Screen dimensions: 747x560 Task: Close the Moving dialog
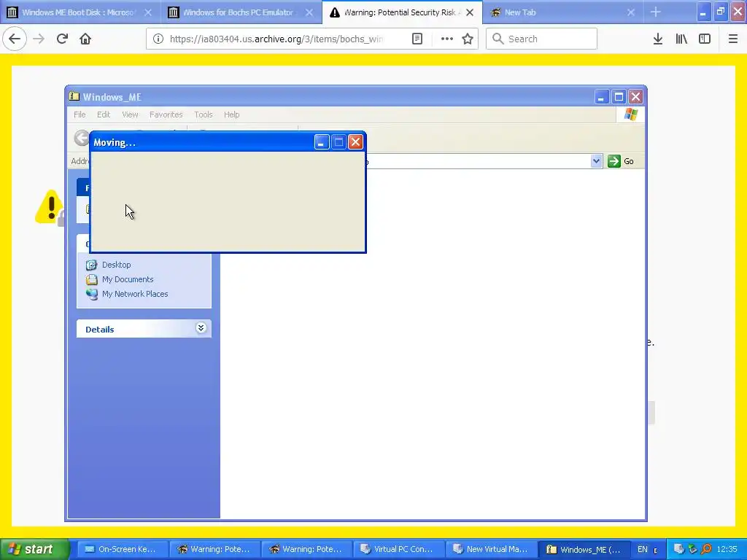355,142
